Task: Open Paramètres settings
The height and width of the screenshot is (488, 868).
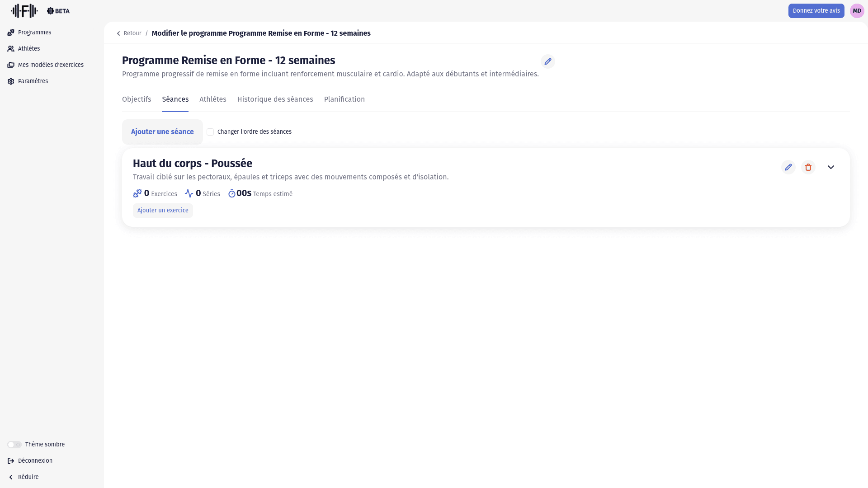Action: point(33,81)
